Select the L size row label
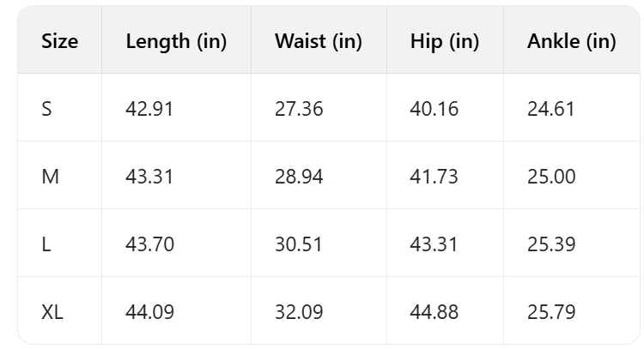644x349 pixels. point(46,244)
